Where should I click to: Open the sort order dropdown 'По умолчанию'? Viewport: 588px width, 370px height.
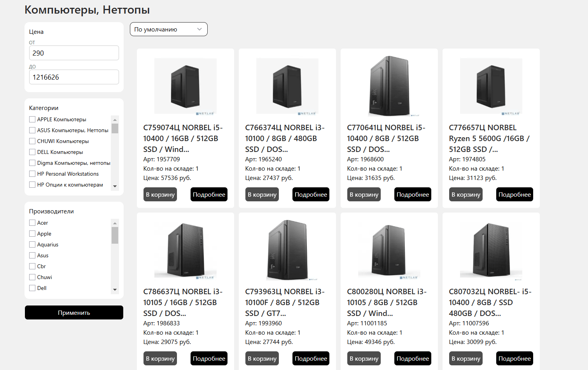(x=169, y=29)
